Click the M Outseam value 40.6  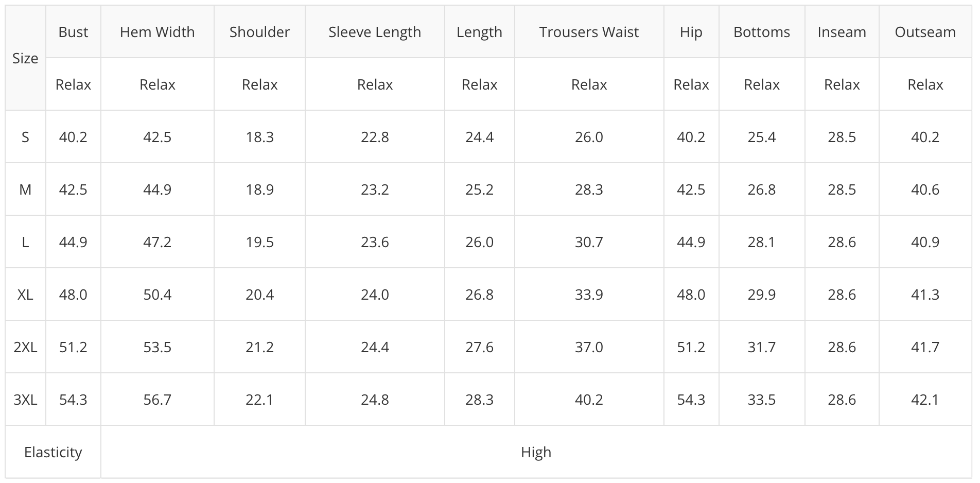pyautogui.click(x=925, y=189)
